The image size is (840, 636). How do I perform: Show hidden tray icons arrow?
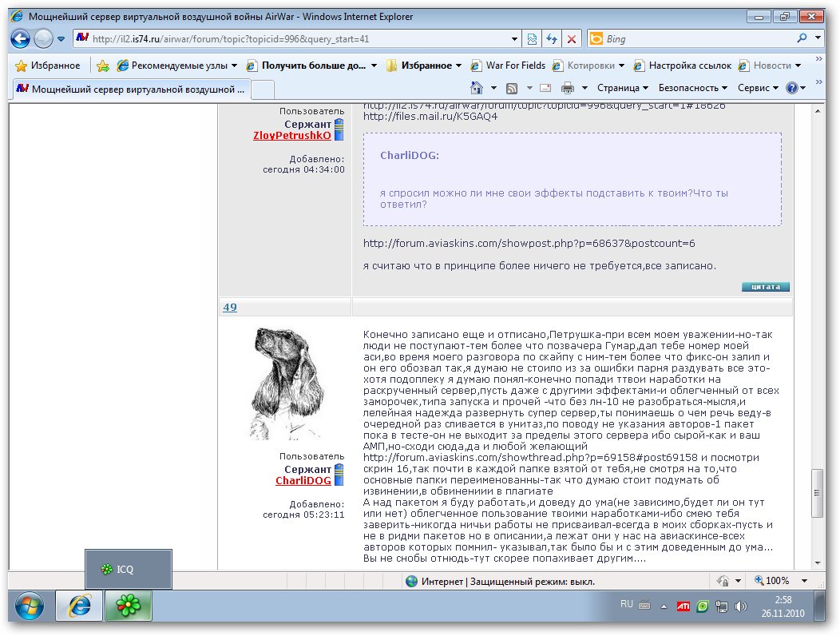pos(664,606)
